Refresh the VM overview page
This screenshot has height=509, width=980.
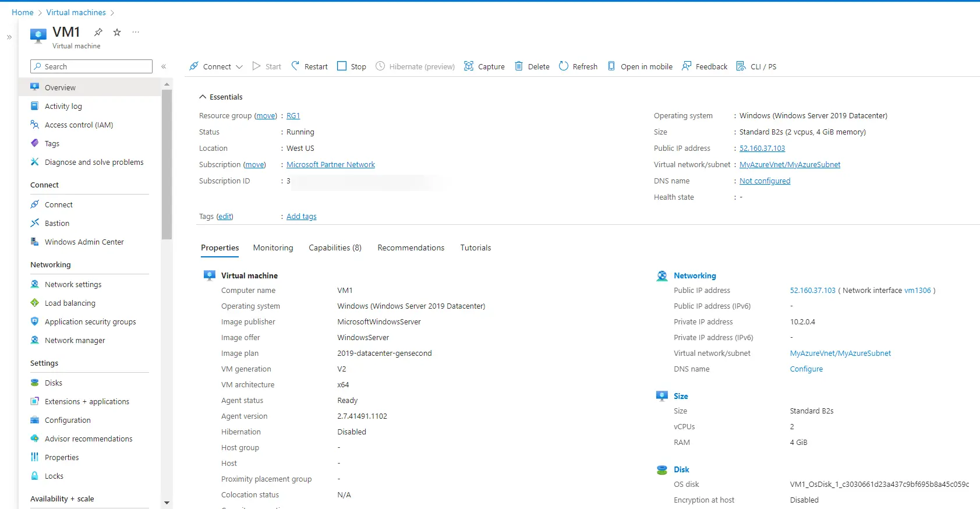pos(578,66)
